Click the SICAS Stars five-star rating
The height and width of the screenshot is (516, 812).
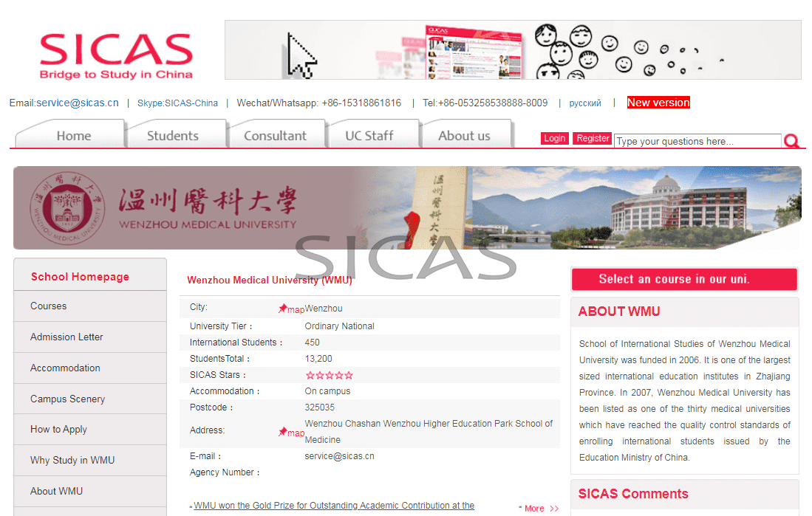330,375
